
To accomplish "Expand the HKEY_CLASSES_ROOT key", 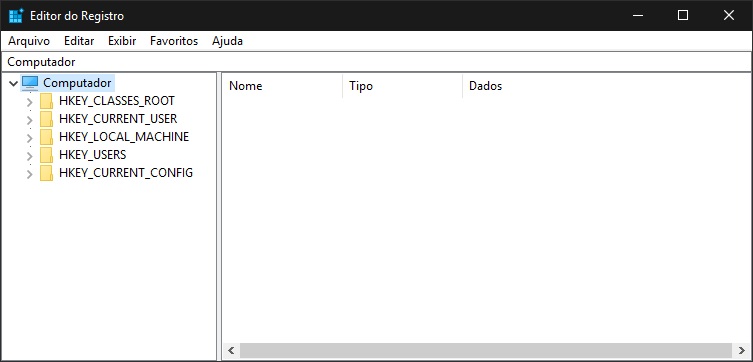I will [30, 102].
